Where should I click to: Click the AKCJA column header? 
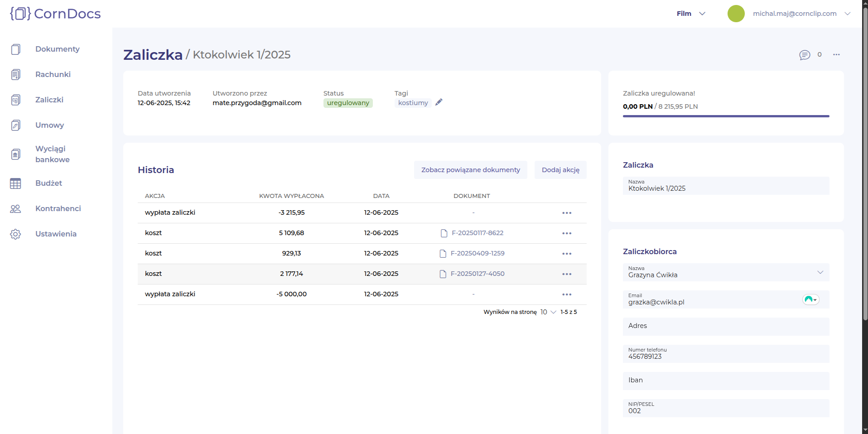coord(155,196)
